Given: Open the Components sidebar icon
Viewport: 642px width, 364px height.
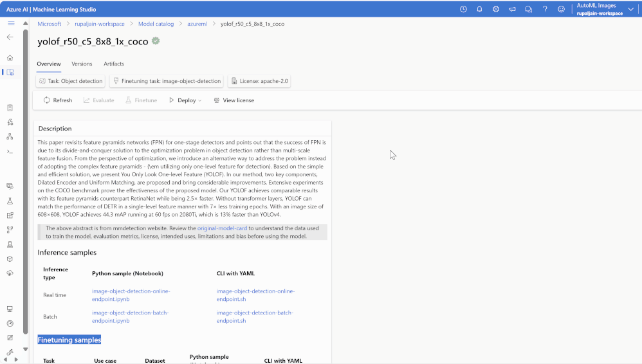Looking at the screenshot, I should [10, 215].
